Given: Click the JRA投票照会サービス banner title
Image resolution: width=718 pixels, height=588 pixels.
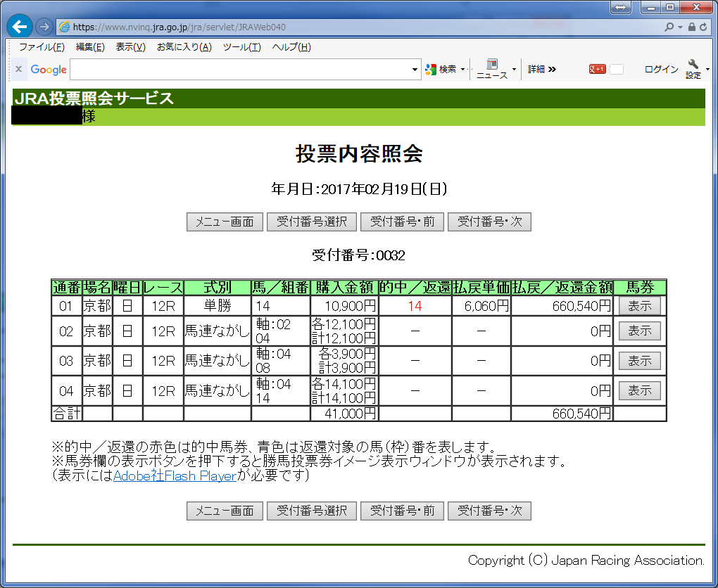Looking at the screenshot, I should [x=94, y=98].
